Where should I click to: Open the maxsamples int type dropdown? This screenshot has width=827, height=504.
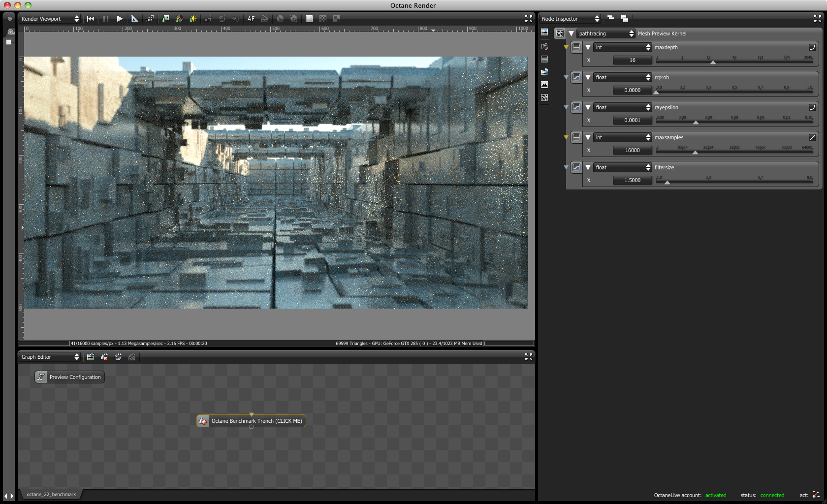coord(623,137)
